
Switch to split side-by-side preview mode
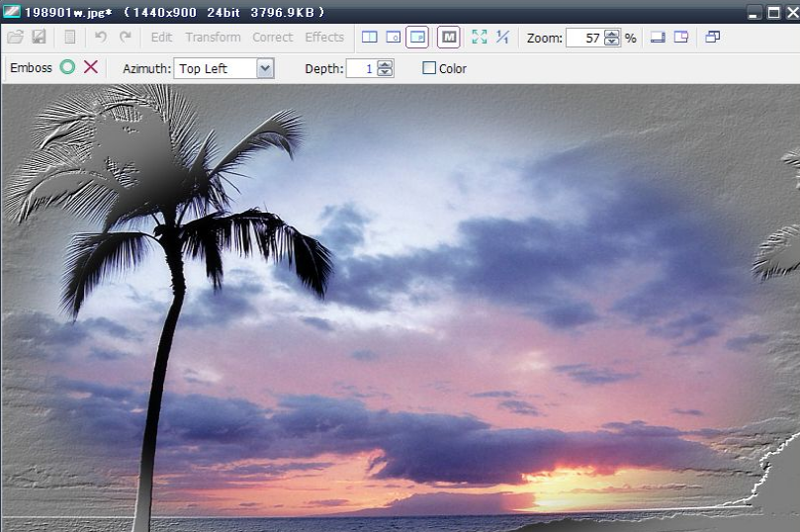(369, 38)
